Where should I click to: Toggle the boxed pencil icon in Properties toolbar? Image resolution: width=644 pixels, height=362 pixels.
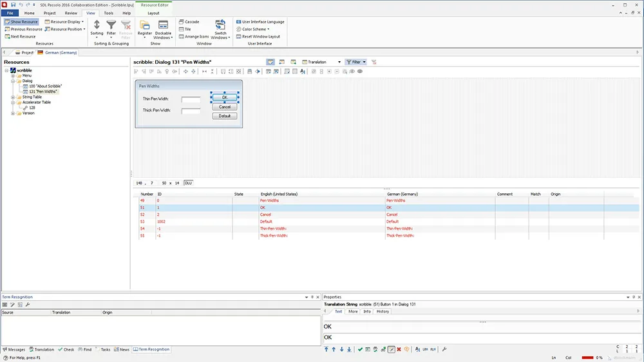tap(392, 349)
